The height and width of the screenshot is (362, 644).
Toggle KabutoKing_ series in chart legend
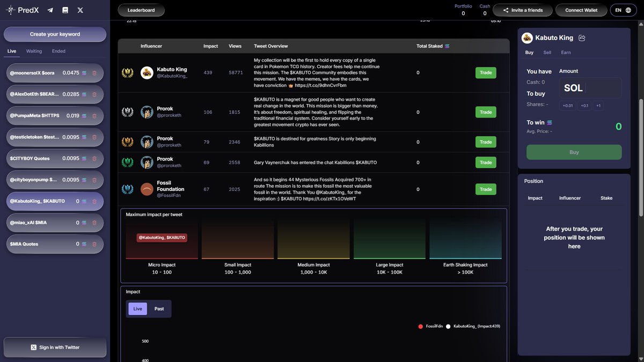pyautogui.click(x=473, y=326)
